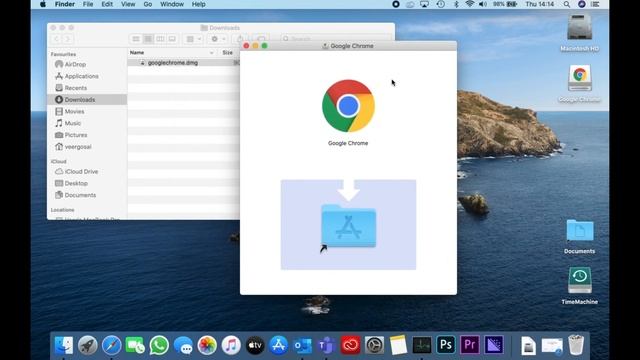Click the screen recording status icon
640x360 pixels.
point(396,4)
